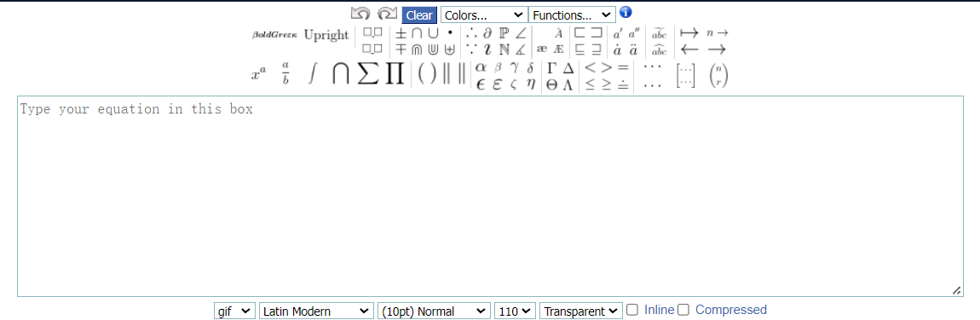Insert capital Gamma letter
This screenshot has width=980, height=320.
(x=551, y=67)
